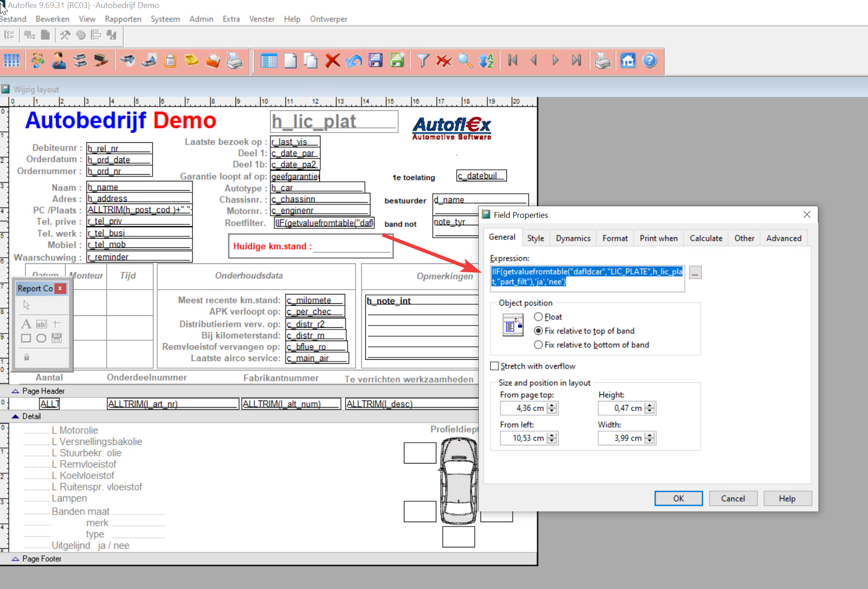This screenshot has width=868, height=589.
Task: Open the expression builder (...) button
Action: coord(695,272)
